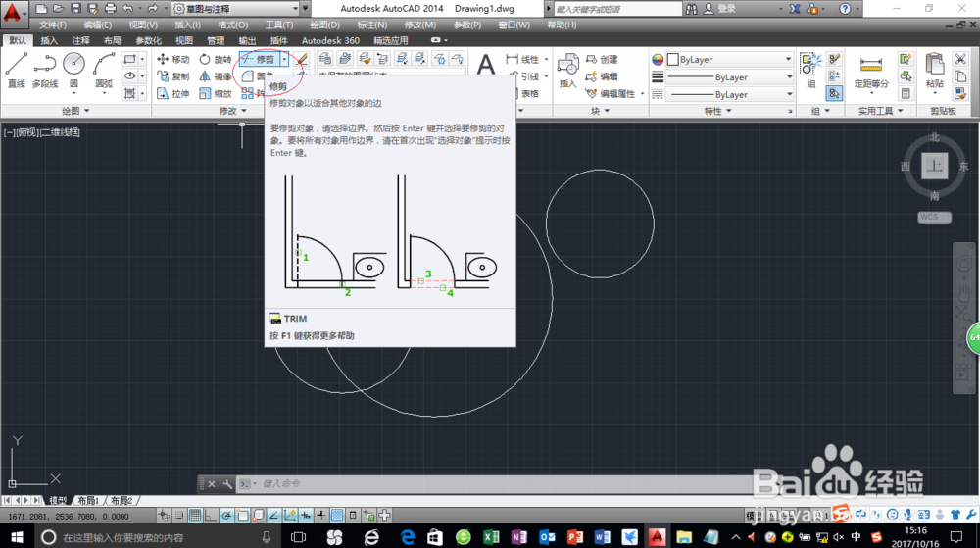Activate the Trim (修剪) tool
The width and height of the screenshot is (980, 548).
pyautogui.click(x=260, y=60)
